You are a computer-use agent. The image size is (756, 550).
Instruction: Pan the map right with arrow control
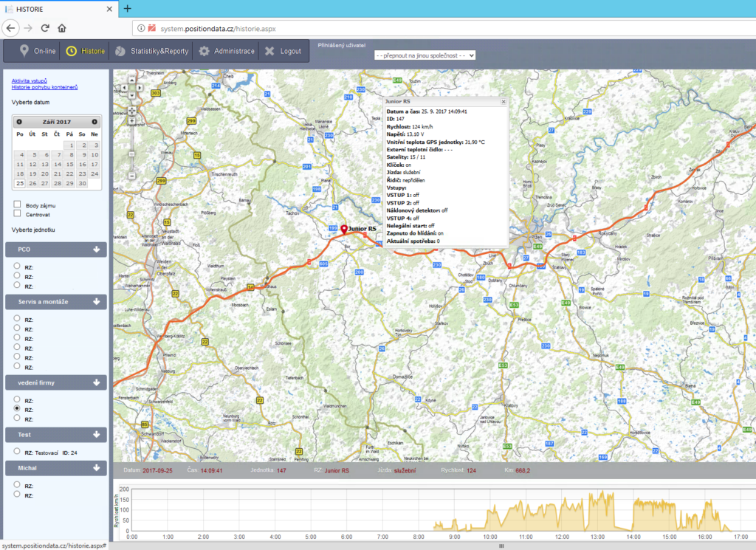[x=140, y=86]
